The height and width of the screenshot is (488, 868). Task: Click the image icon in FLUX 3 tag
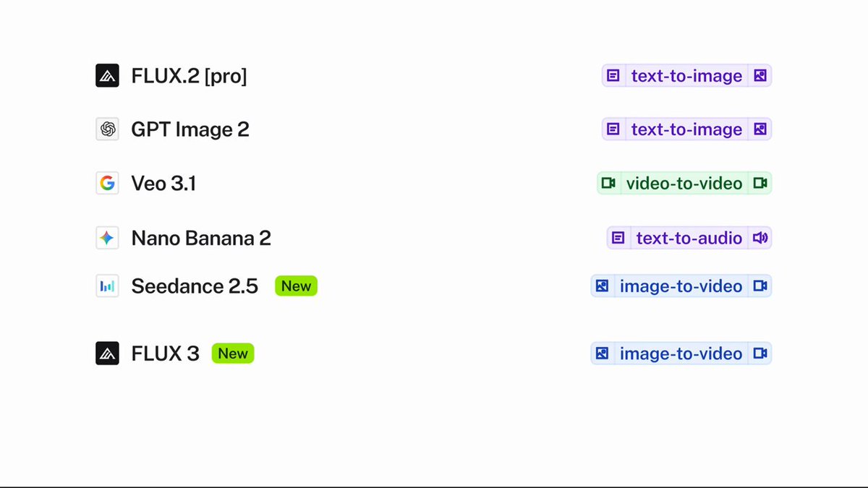tap(602, 354)
